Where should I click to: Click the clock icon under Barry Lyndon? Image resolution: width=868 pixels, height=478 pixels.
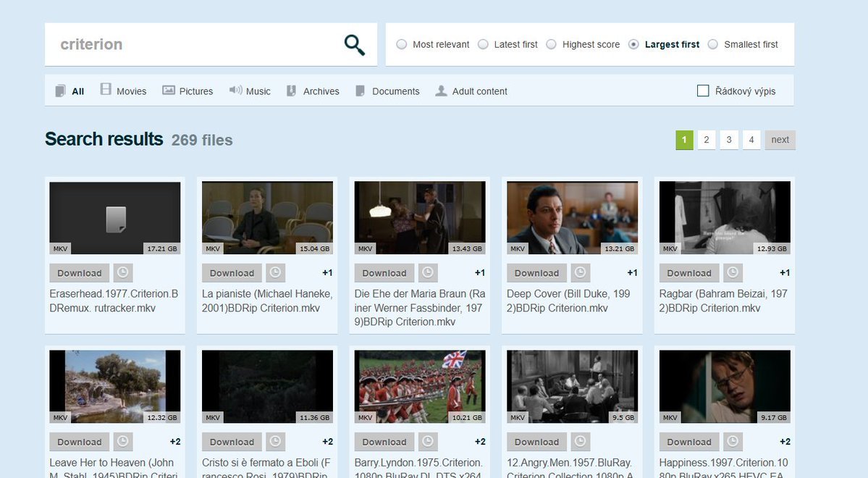click(428, 442)
